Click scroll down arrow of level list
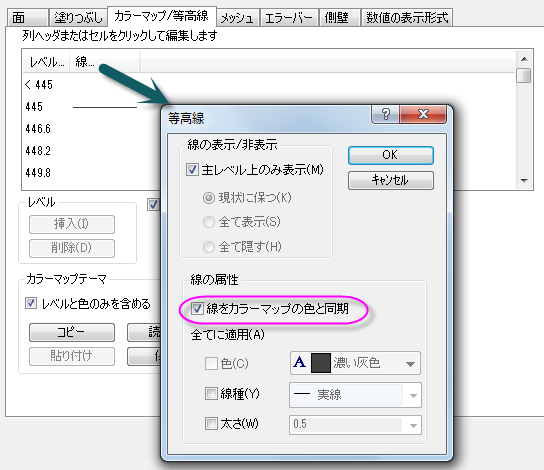Screen dimensions: 544x470 click(524, 181)
